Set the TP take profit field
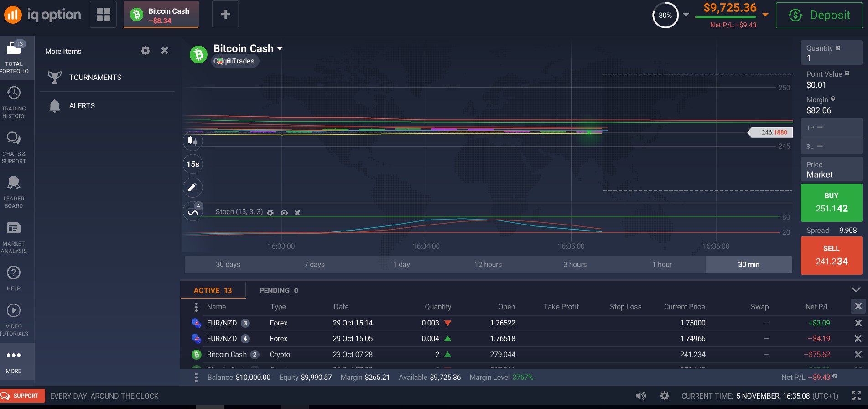 tap(832, 127)
